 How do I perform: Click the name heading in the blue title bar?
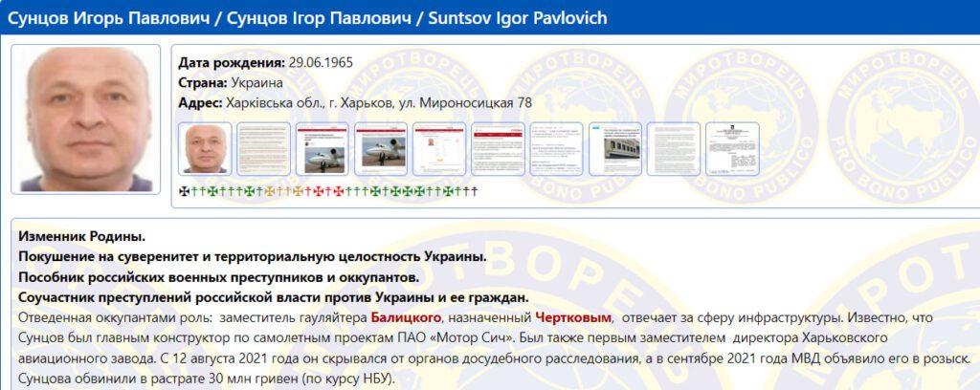pos(307,17)
